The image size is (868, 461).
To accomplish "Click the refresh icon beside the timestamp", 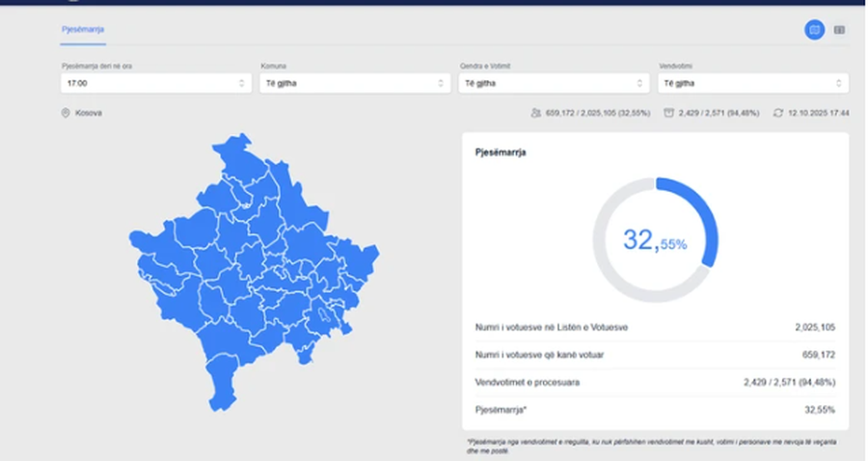I will point(778,113).
